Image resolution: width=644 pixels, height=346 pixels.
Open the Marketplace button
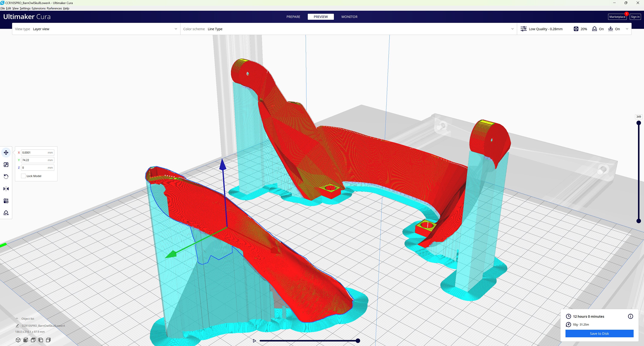pyautogui.click(x=617, y=17)
